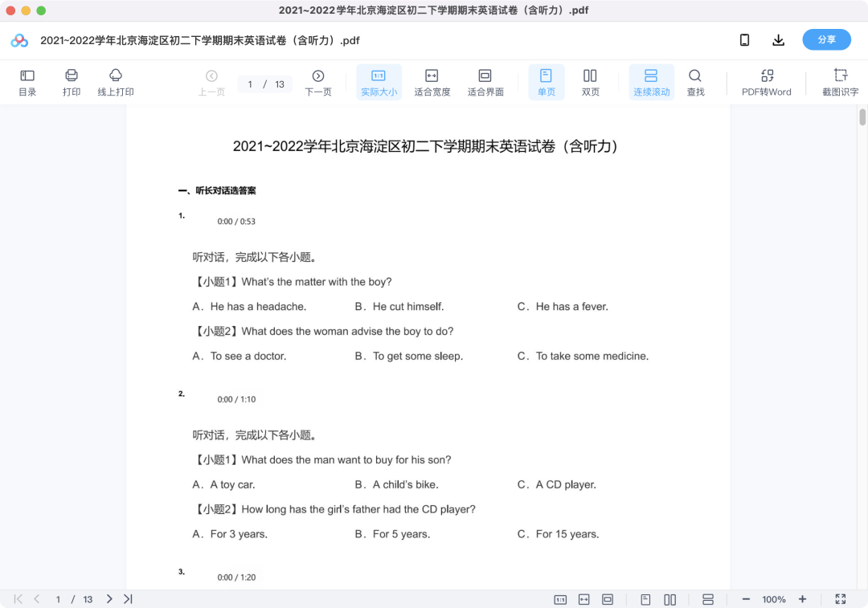Click the bottom bar page number field

(58, 599)
